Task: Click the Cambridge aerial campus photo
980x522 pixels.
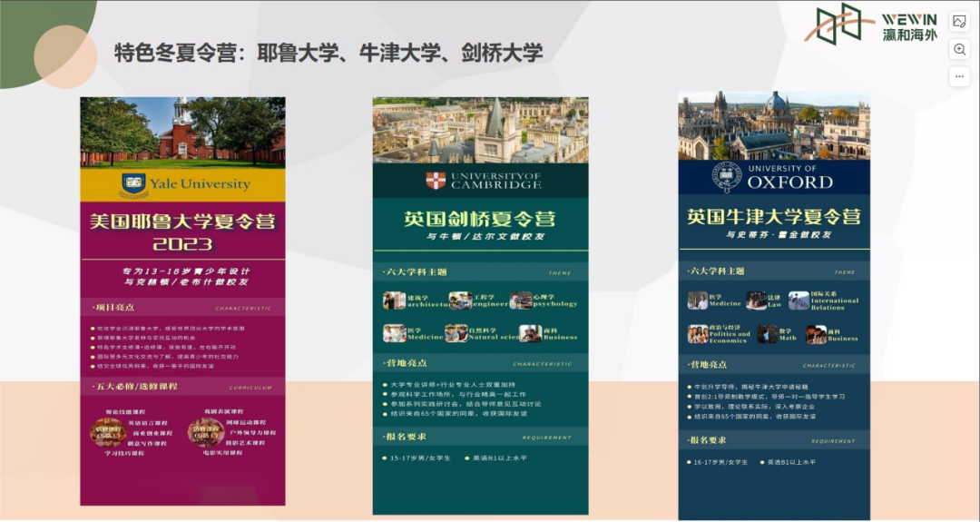Action: click(x=481, y=130)
